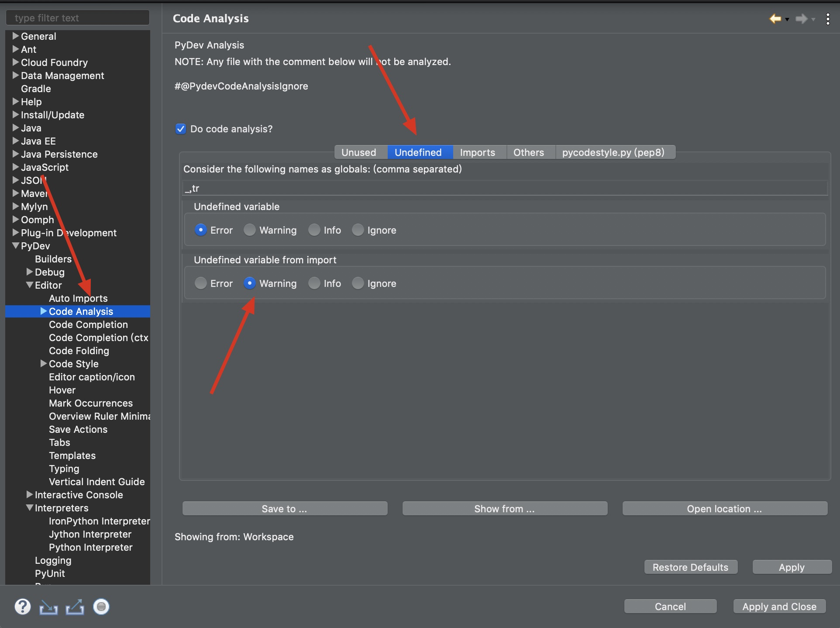Open preferences help with the question mark icon
The height and width of the screenshot is (628, 840).
(22, 607)
